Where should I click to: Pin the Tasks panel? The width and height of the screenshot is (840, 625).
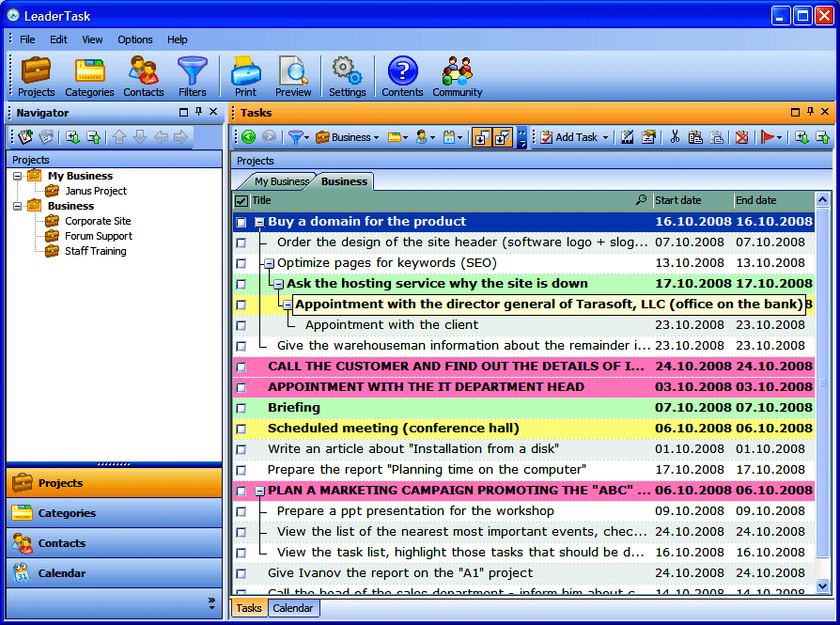[x=810, y=112]
